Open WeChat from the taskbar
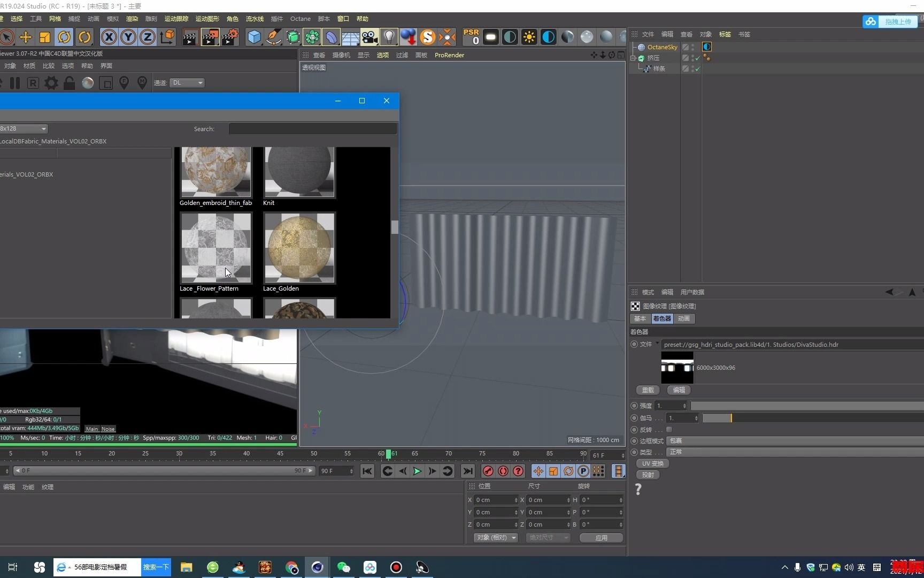 pos(344,567)
